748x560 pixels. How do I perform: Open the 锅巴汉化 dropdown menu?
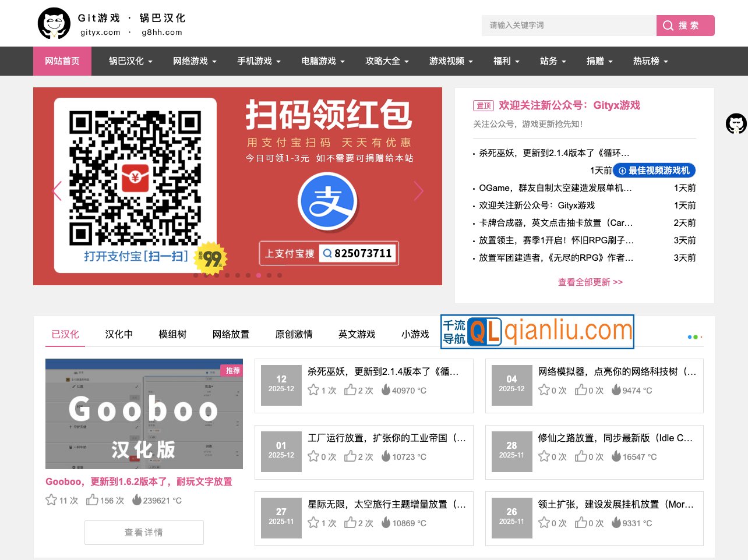point(129,61)
